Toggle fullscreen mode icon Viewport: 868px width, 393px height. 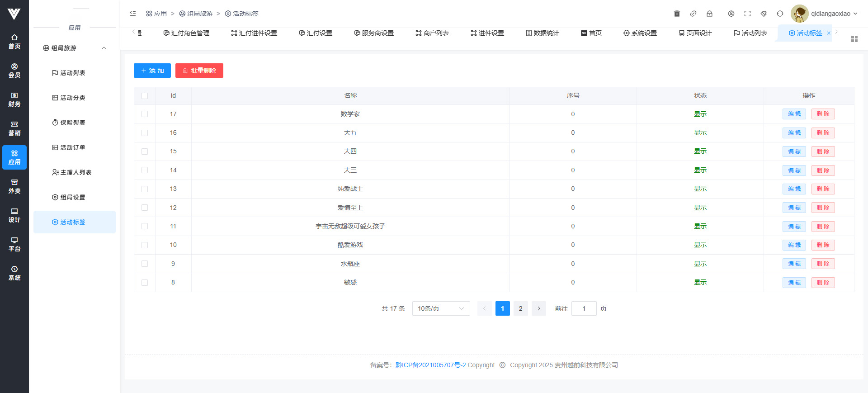pos(747,14)
